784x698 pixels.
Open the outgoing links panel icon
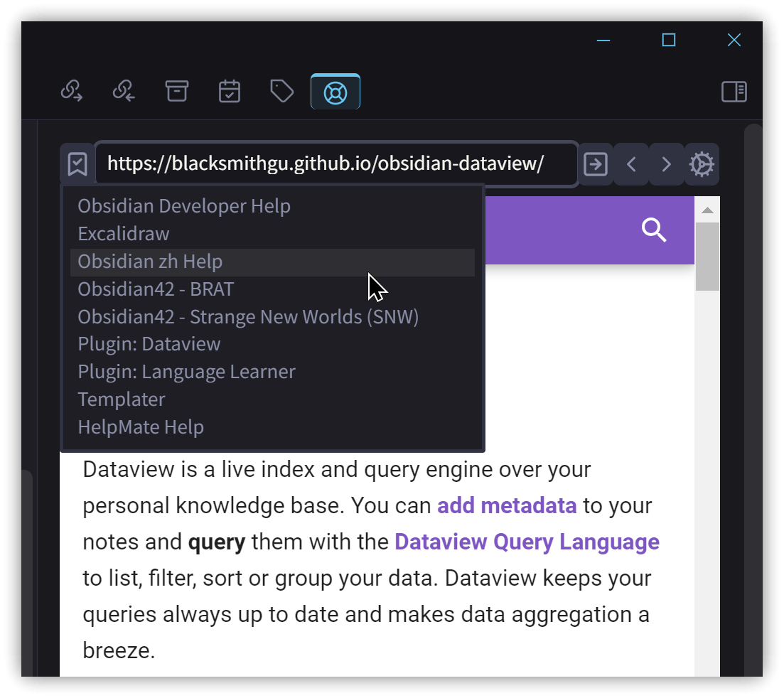[x=72, y=92]
